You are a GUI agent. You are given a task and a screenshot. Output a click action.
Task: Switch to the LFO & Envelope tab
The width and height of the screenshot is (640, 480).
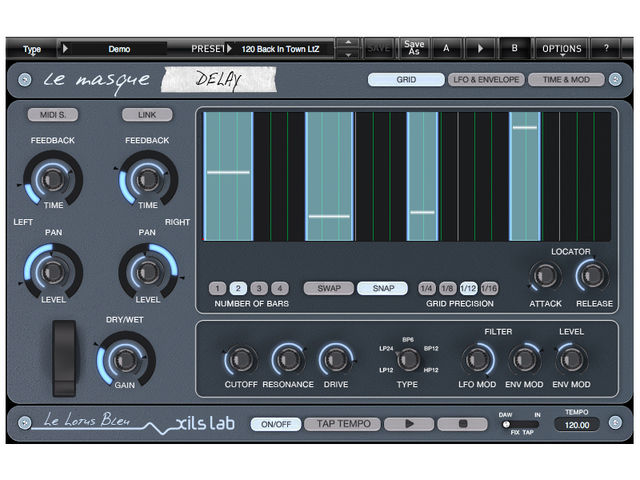(486, 80)
